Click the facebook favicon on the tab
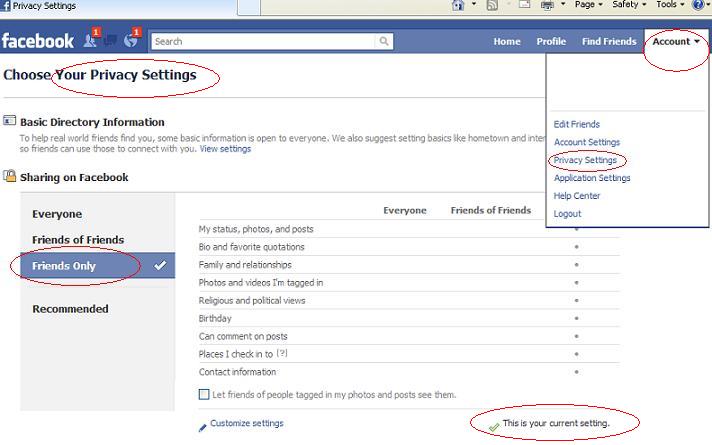 tap(6, 5)
